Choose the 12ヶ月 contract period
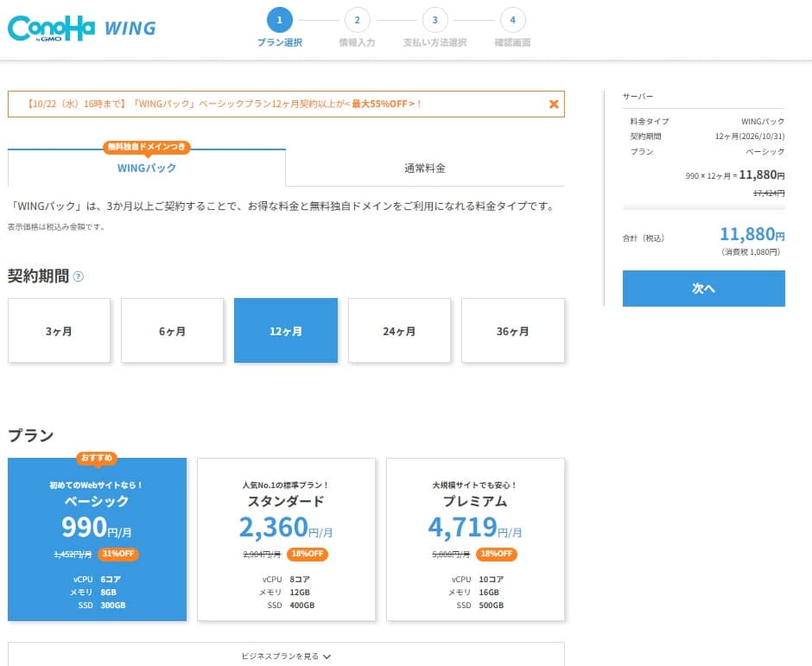The image size is (812, 666). [x=285, y=331]
